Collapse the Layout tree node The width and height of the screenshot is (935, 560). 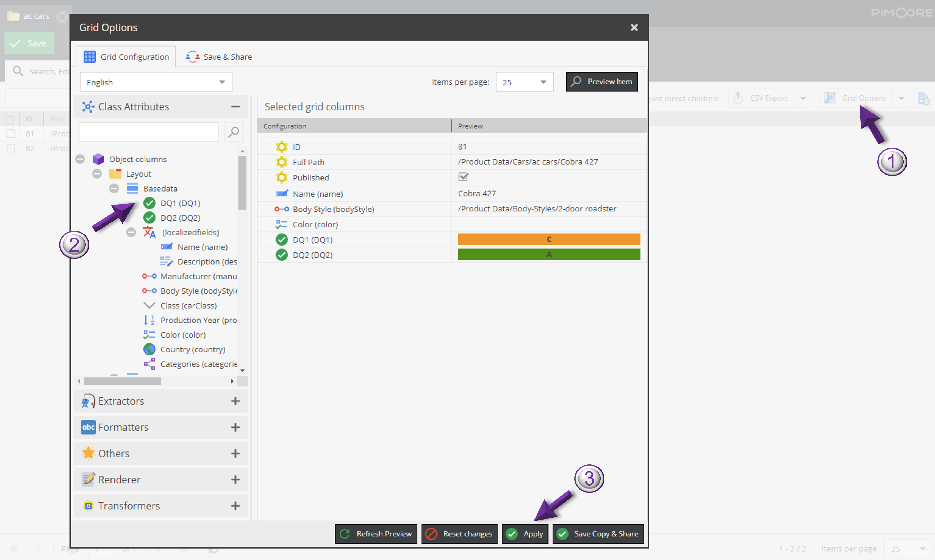[x=97, y=174]
